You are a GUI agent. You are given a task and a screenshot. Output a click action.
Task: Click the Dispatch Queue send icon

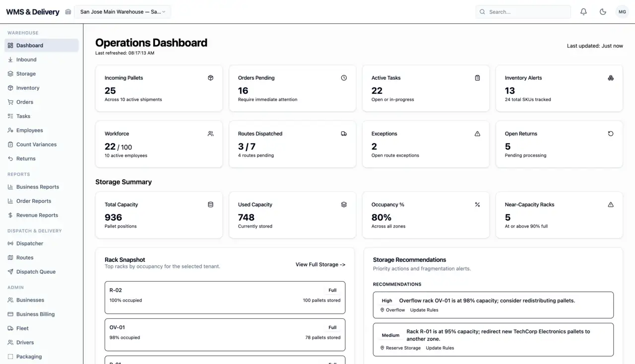point(10,272)
